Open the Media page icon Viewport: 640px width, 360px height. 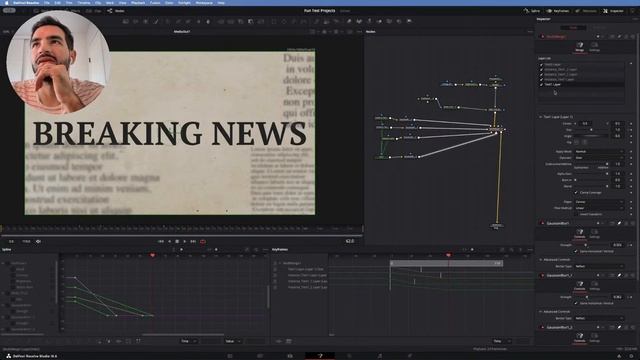(230, 356)
